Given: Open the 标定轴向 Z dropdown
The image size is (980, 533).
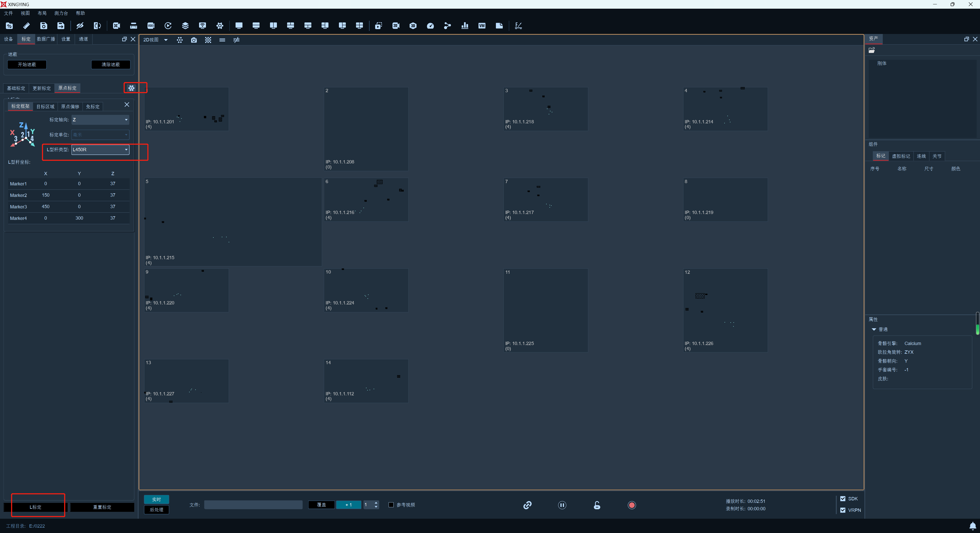Looking at the screenshot, I should 100,120.
